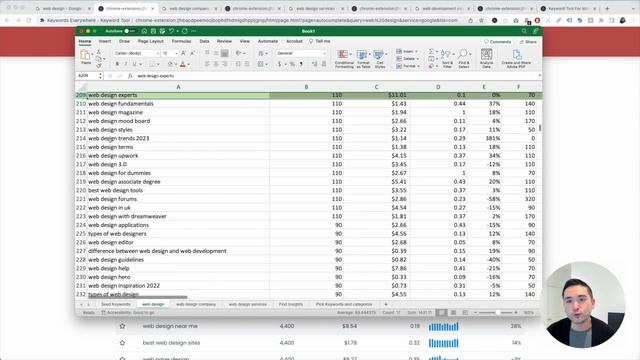Open Format as Table

363,59
